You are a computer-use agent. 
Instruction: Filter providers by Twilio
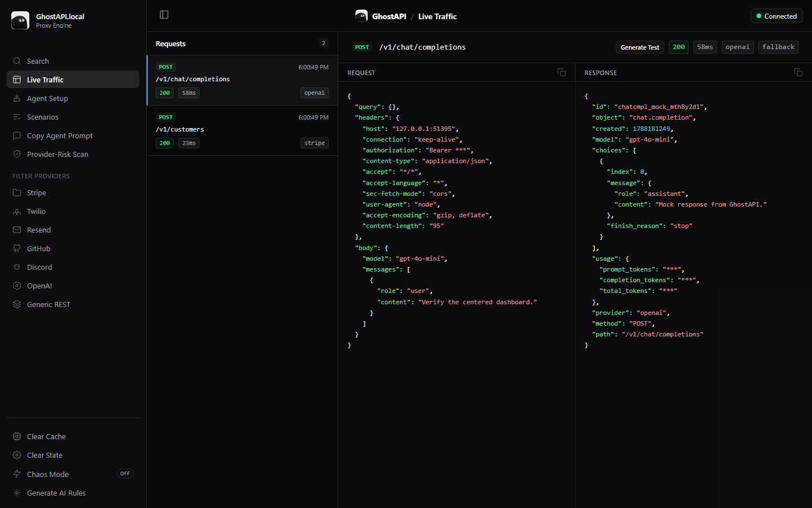73,211
